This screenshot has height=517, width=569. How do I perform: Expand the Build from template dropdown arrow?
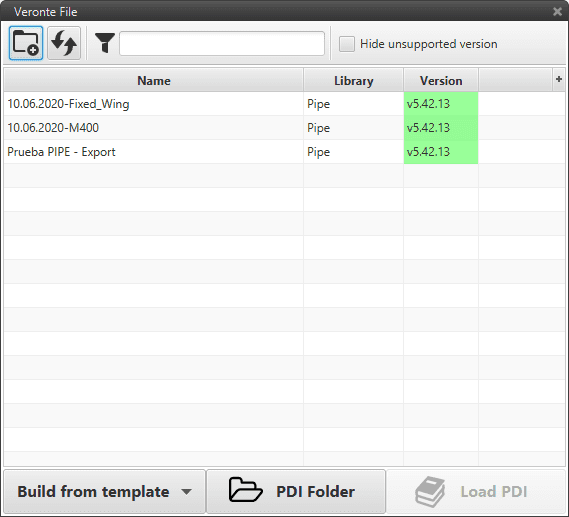coord(187,492)
